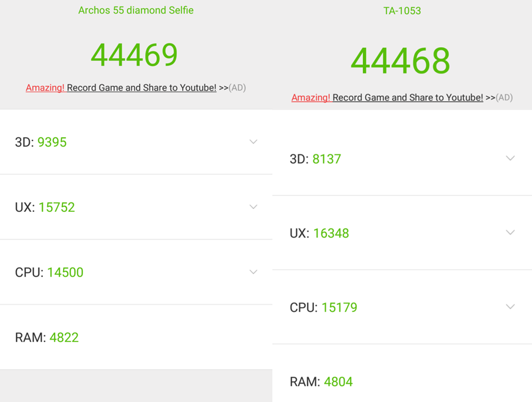
Task: Click the CPU: 15179 score label
Action: click(323, 307)
